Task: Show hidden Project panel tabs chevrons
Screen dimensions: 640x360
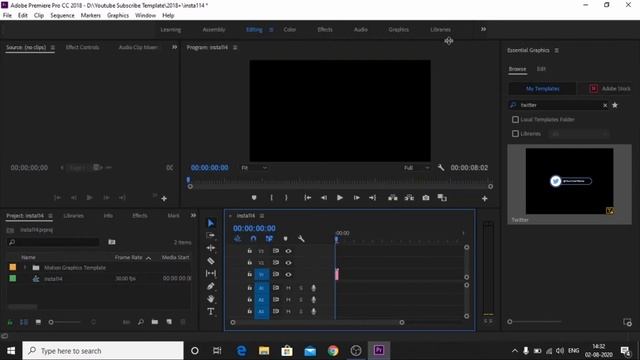Action: click(193, 216)
